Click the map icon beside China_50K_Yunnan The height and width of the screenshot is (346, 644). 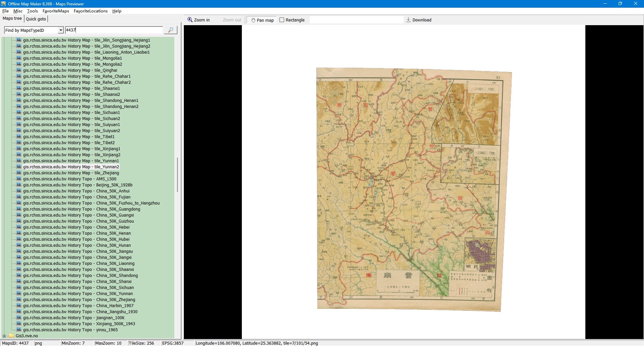coord(19,294)
